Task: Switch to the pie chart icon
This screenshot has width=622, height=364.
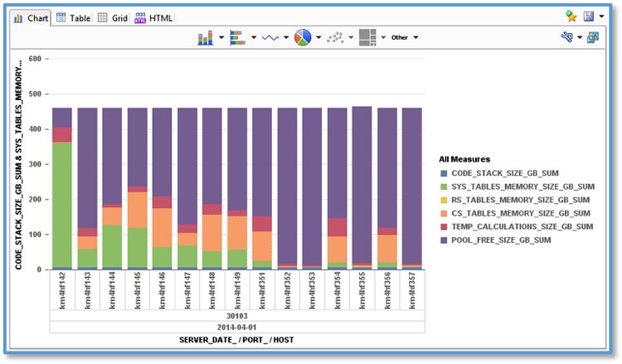Action: coord(303,37)
